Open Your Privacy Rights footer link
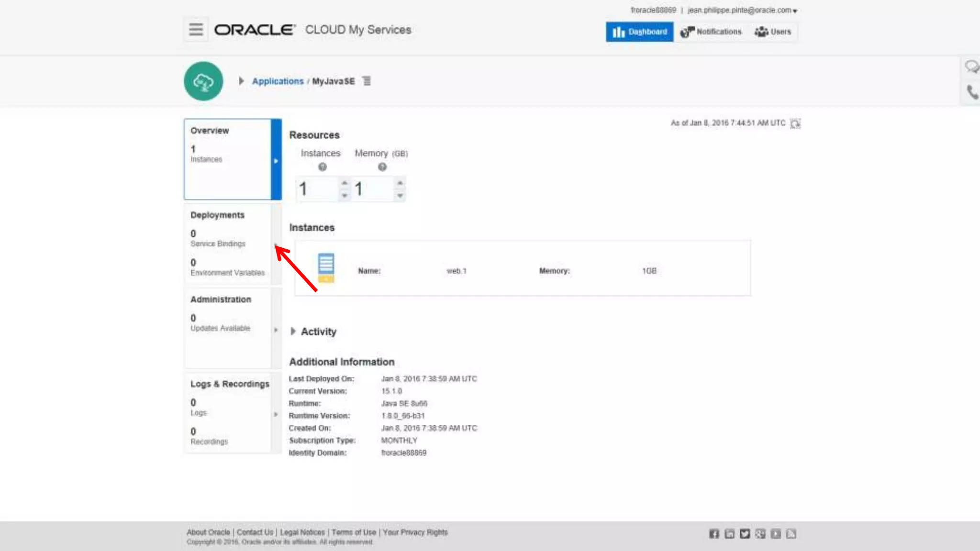Image resolution: width=980 pixels, height=551 pixels. point(415,532)
